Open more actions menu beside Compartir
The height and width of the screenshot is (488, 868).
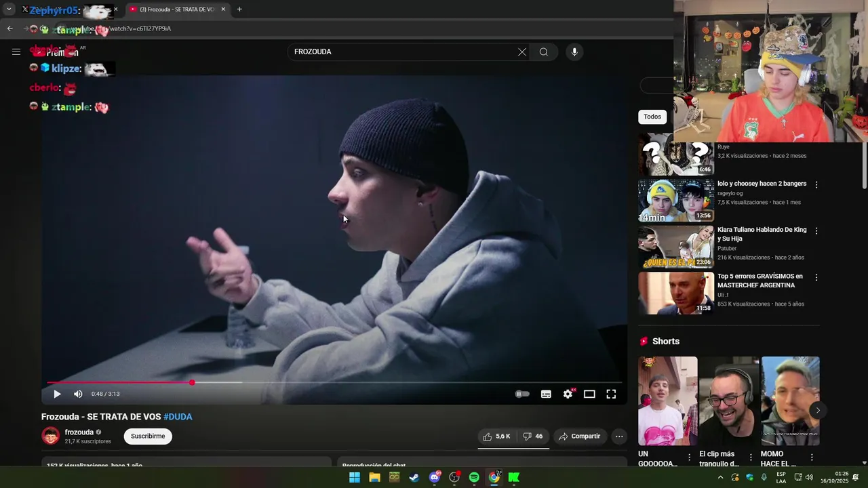619,436
